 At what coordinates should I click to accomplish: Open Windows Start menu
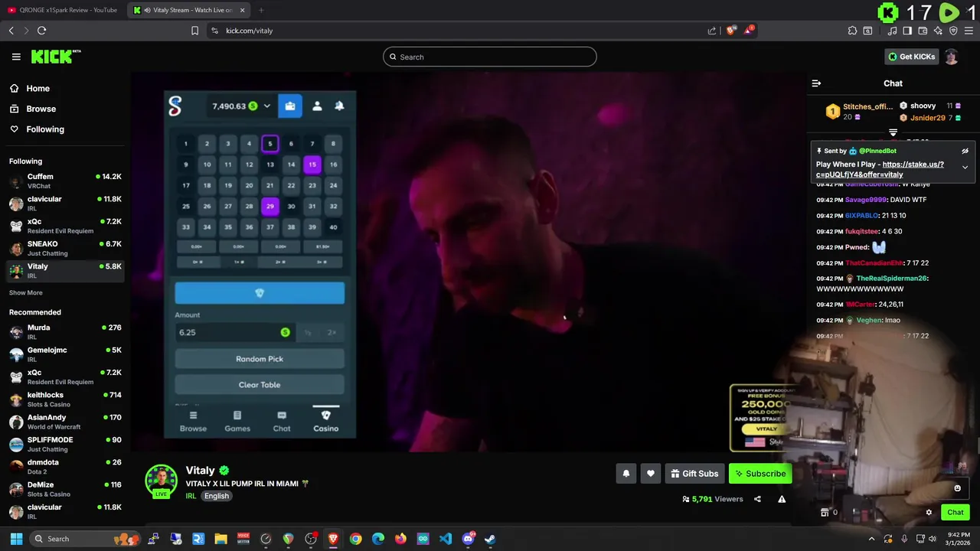(x=16, y=539)
